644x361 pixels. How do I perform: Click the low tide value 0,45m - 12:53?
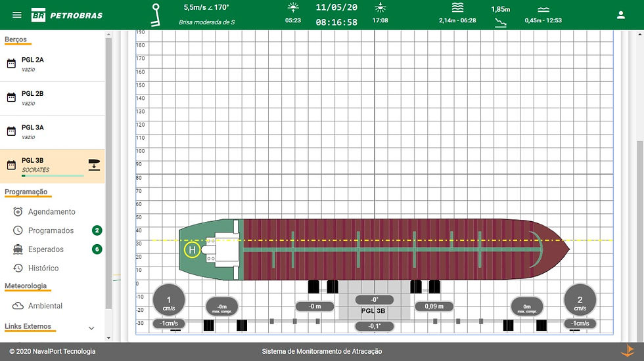[543, 20]
